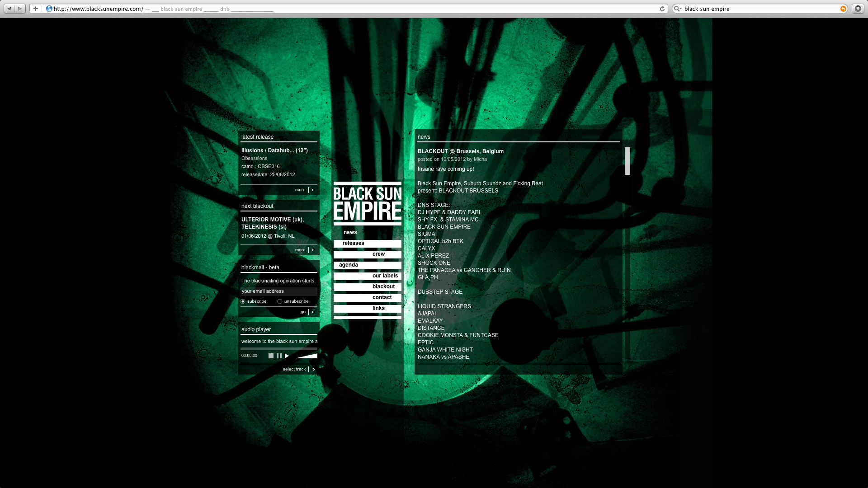Open the 'blackout' menu item

(368, 287)
